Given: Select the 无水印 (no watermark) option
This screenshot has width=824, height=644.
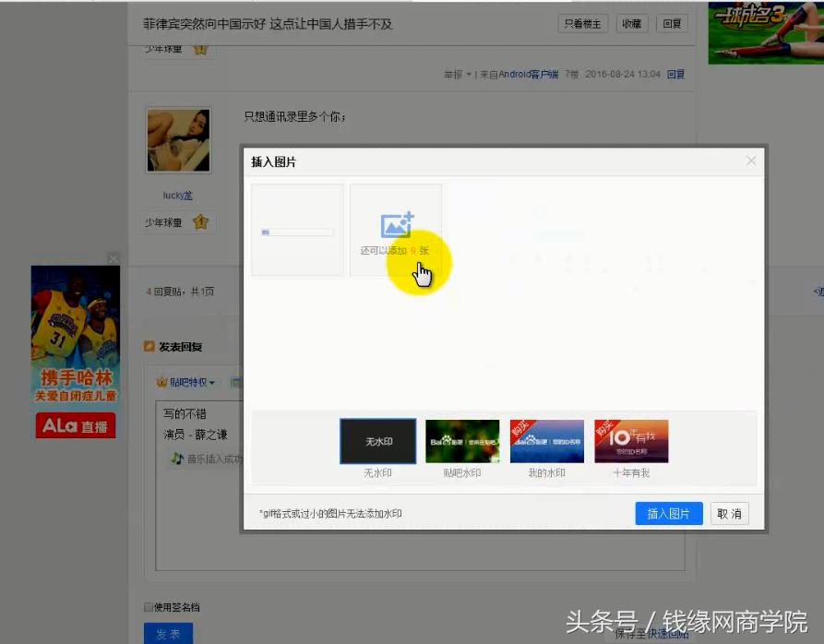Looking at the screenshot, I should (379, 440).
